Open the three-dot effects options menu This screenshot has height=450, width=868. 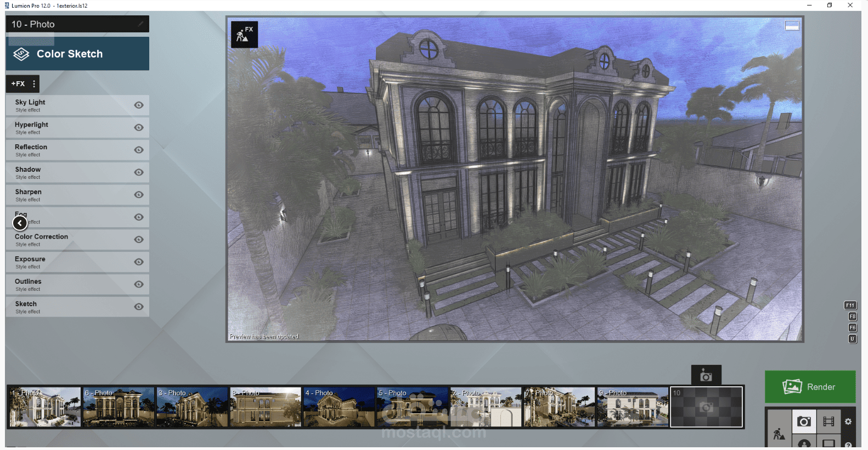34,84
